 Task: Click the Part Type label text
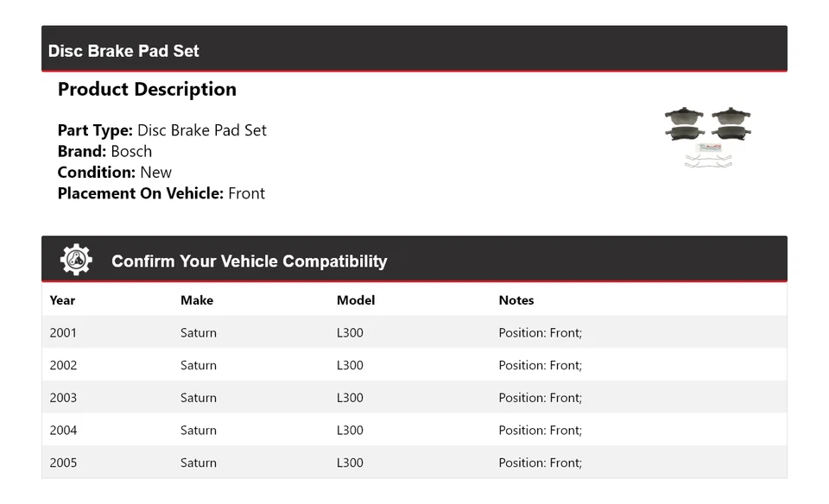95,130
